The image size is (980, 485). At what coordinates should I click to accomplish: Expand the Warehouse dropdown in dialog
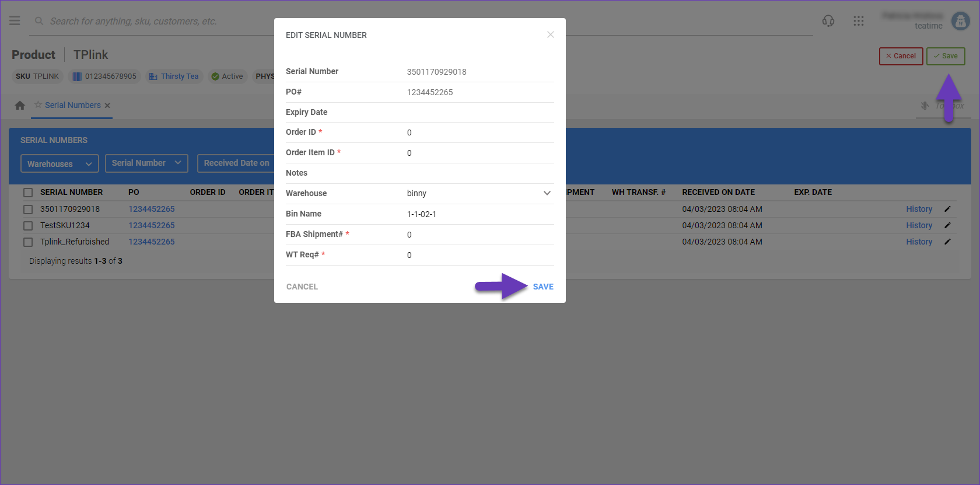[547, 193]
